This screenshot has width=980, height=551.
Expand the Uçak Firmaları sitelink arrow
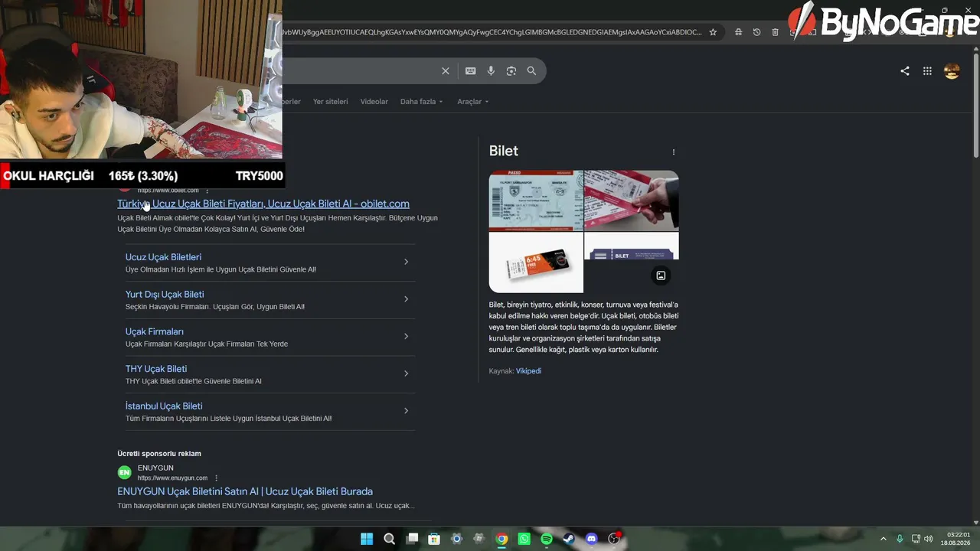[406, 336]
